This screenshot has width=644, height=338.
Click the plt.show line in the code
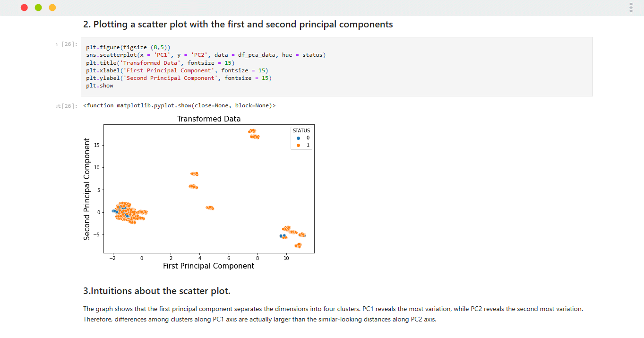pyautogui.click(x=100, y=86)
